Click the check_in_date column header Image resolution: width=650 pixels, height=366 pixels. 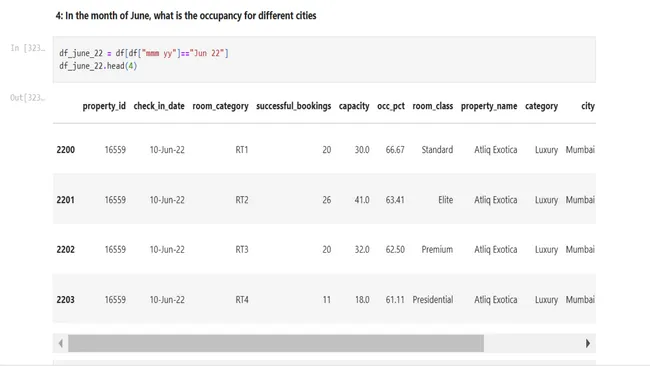(x=159, y=106)
